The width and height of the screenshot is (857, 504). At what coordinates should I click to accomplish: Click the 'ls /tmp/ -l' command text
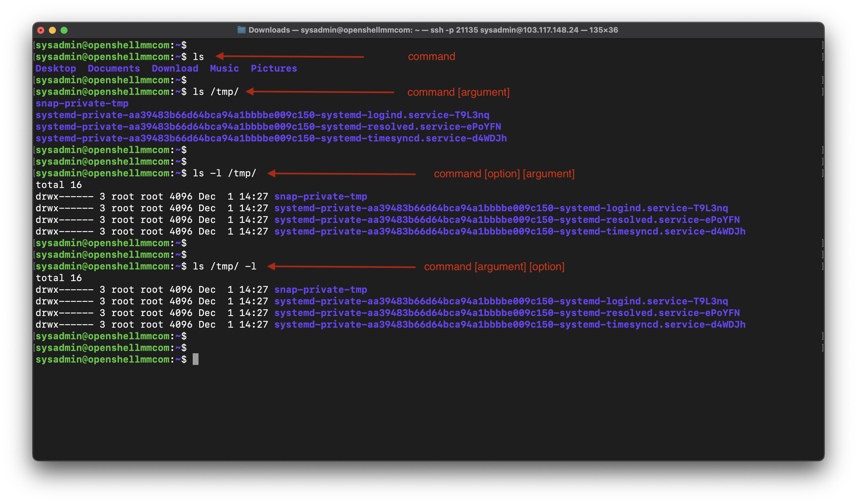coord(224,267)
